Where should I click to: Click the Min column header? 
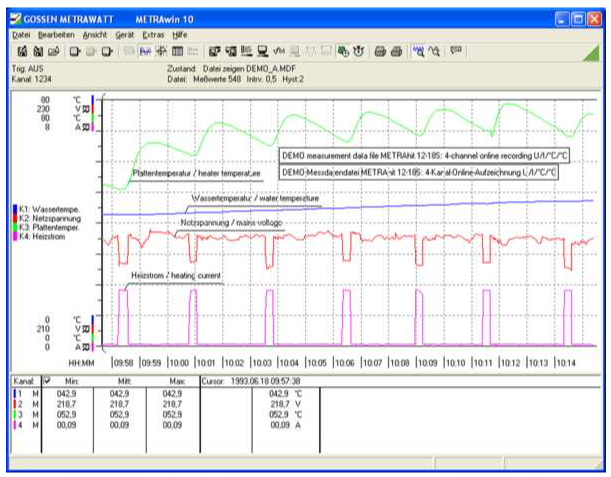[x=71, y=381]
